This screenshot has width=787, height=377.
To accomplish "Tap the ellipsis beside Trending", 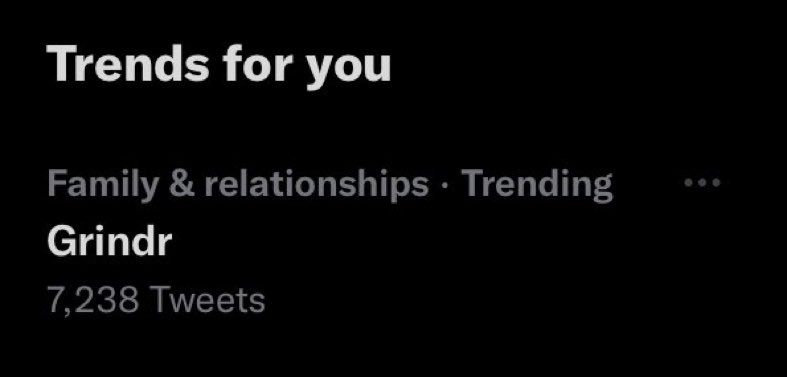I will tap(702, 183).
